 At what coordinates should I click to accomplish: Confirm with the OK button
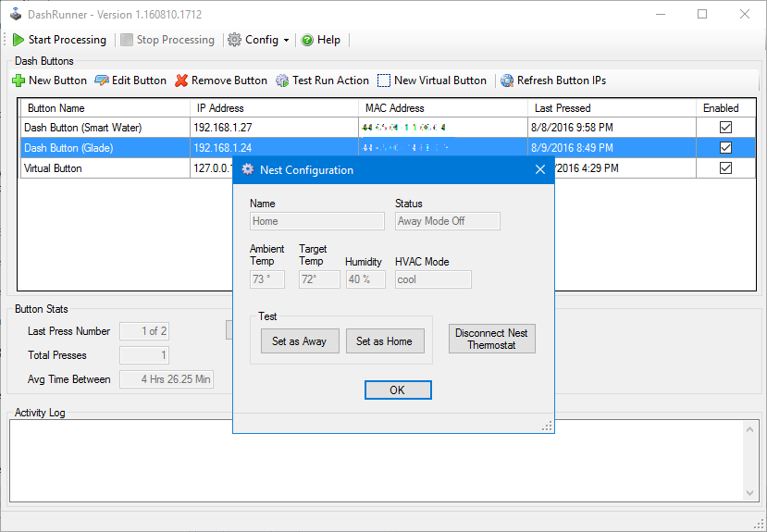pos(398,390)
